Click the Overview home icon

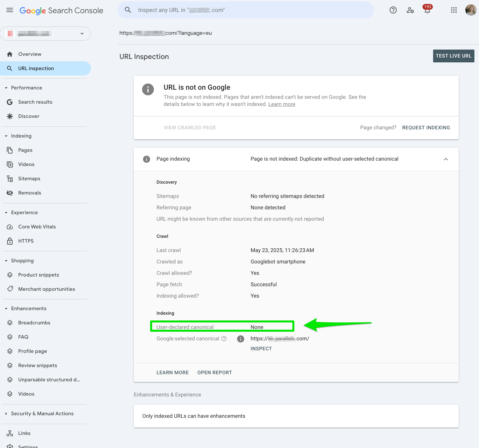(10, 54)
